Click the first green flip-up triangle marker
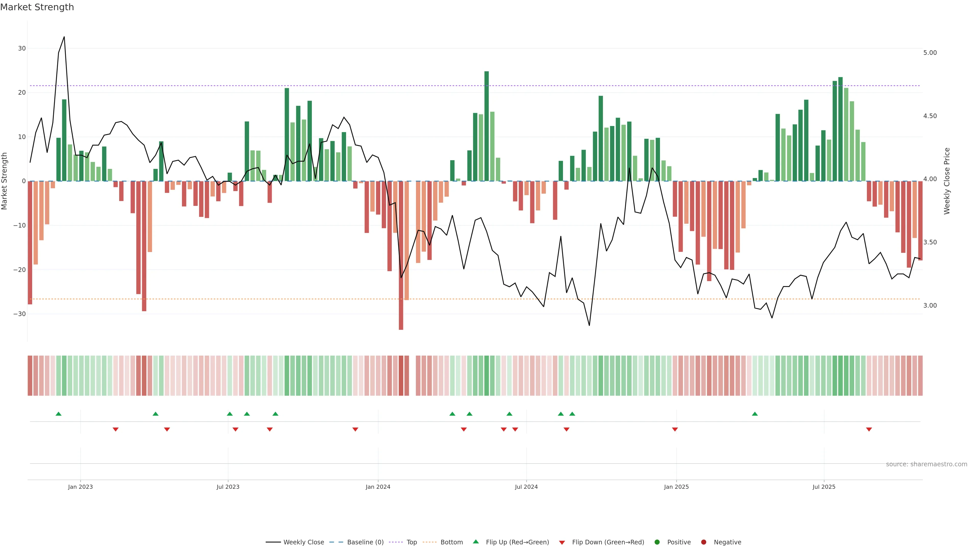Image resolution: width=980 pixels, height=551 pixels. 59,414
